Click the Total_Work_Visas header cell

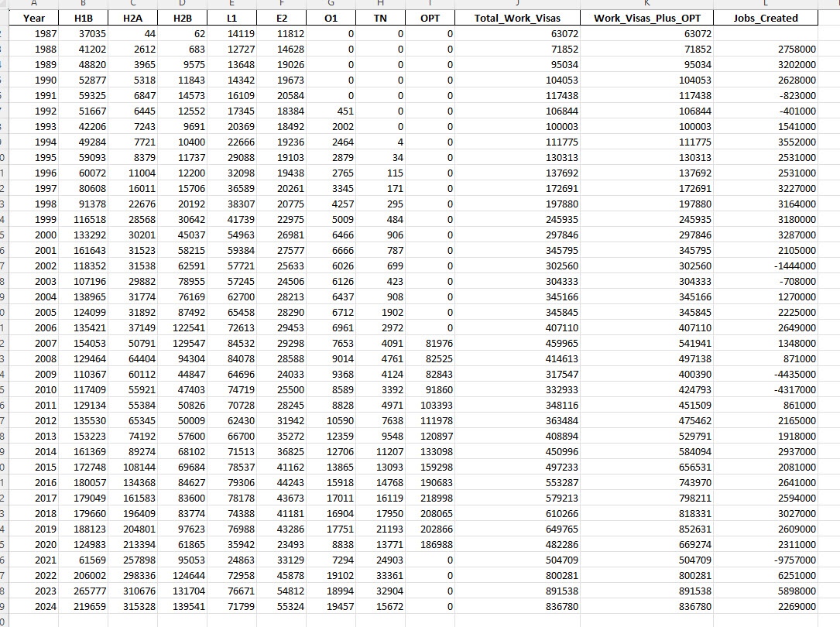coord(516,18)
